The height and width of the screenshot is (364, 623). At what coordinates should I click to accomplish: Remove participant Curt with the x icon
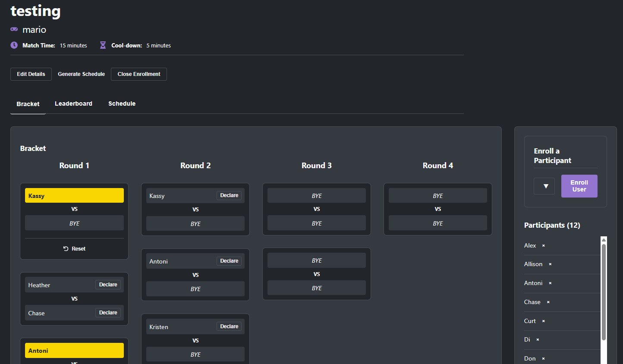tap(544, 321)
